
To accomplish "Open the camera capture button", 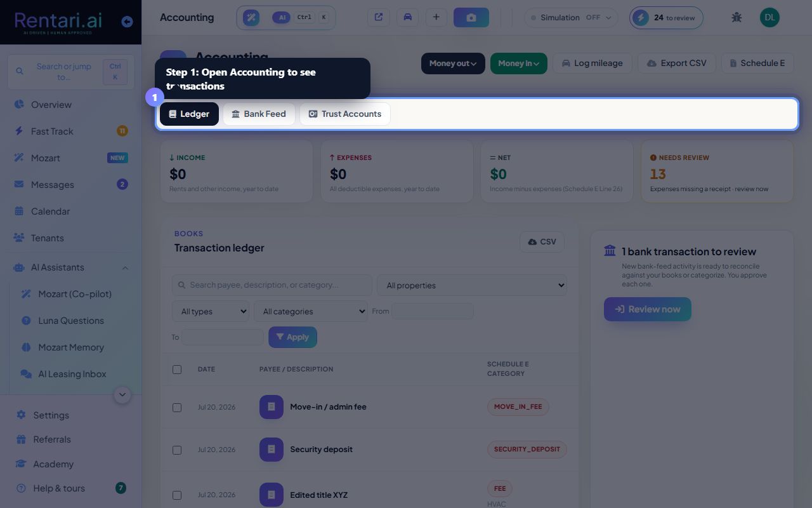I will pos(471,18).
